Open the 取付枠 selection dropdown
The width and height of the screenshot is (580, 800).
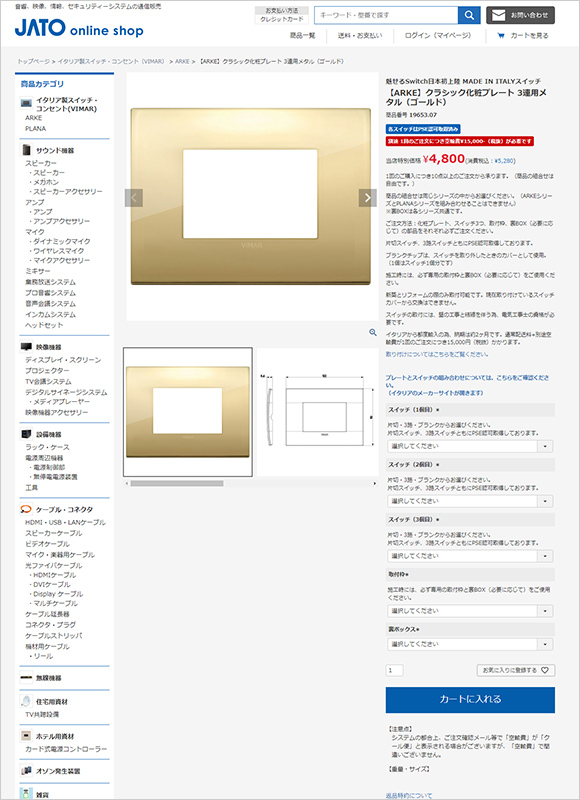(x=470, y=611)
